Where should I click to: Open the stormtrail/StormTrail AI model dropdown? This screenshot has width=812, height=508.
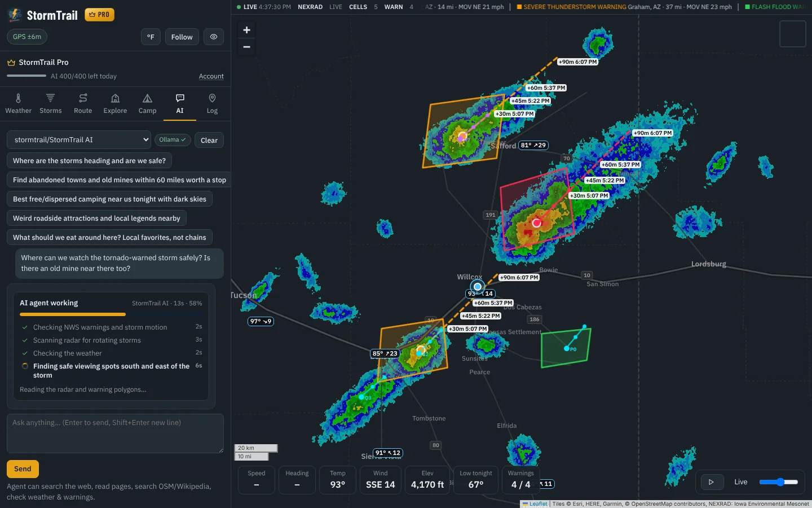(x=79, y=139)
